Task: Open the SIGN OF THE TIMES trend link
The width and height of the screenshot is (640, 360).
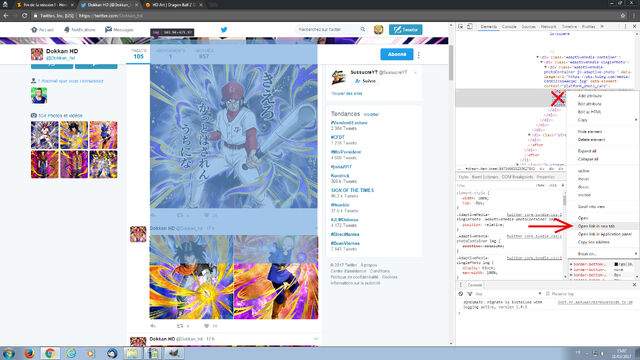Action: click(352, 190)
